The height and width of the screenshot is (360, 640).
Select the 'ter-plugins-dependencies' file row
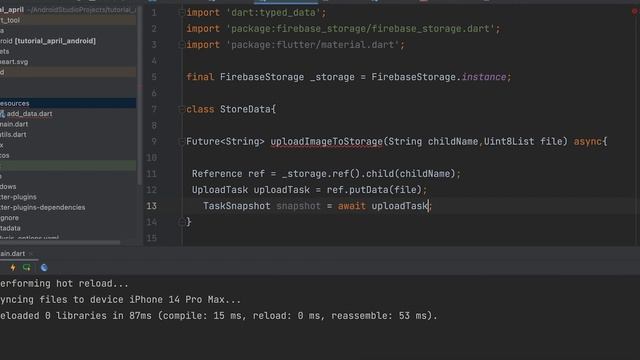point(43,207)
